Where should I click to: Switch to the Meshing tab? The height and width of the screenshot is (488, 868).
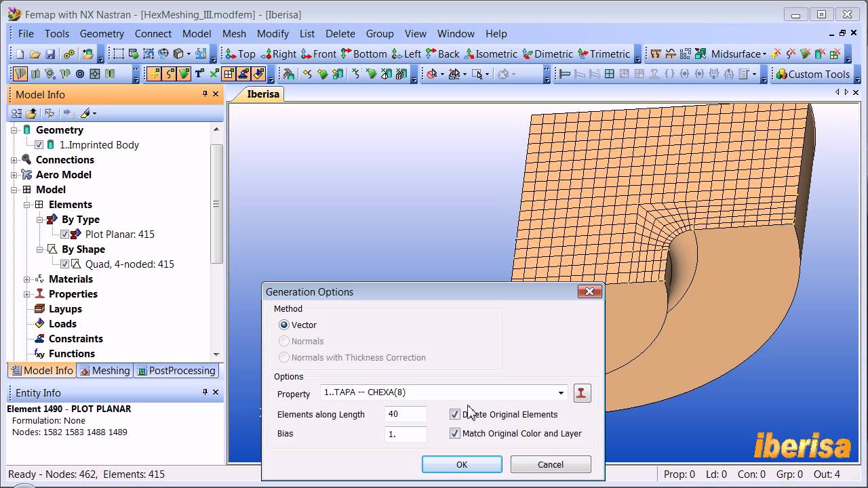coord(104,371)
